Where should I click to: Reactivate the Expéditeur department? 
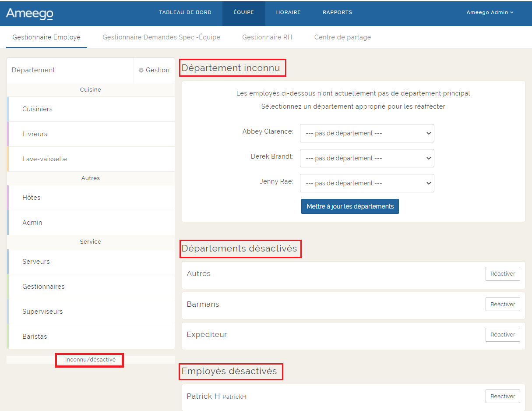click(x=502, y=335)
